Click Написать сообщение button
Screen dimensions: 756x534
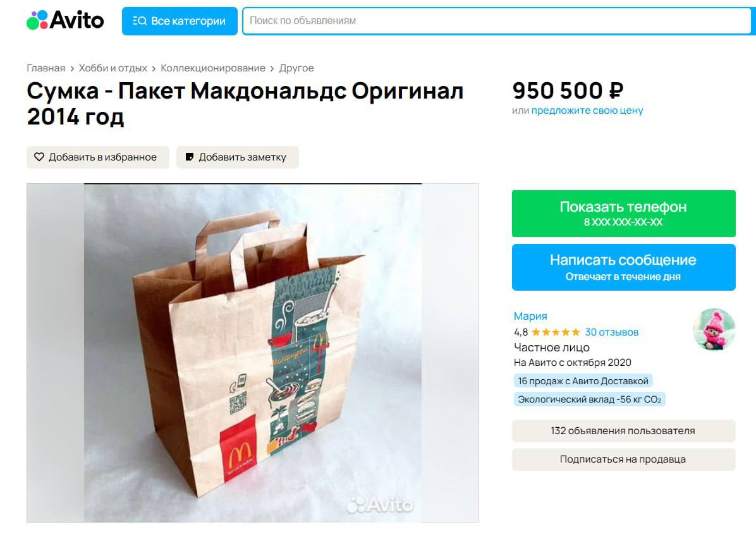(623, 267)
